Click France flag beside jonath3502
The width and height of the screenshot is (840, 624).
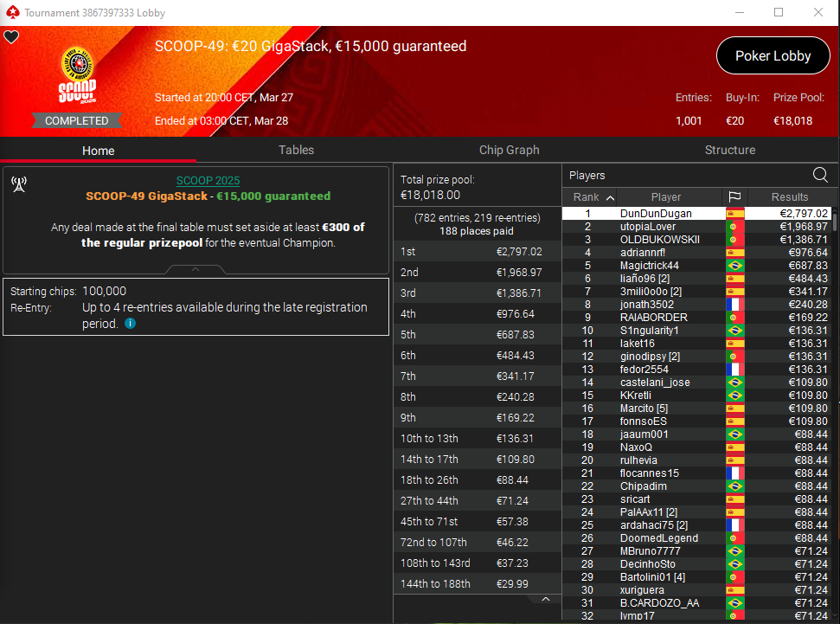pos(735,305)
